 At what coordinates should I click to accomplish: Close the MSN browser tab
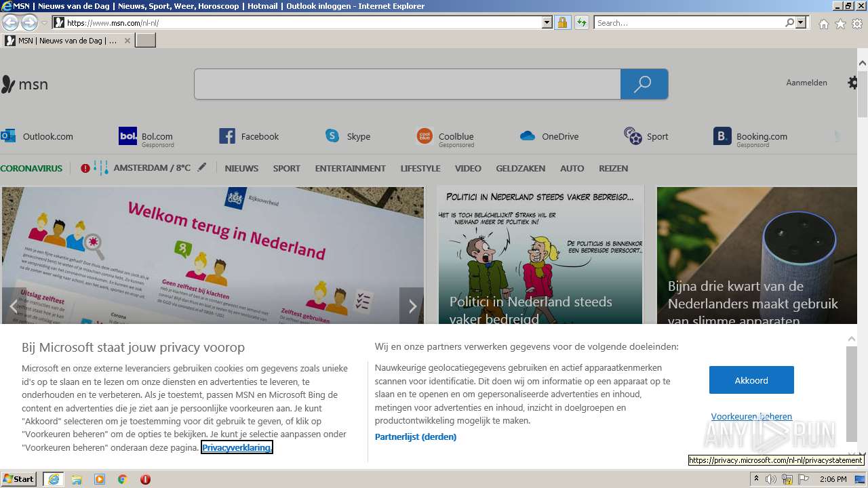127,41
